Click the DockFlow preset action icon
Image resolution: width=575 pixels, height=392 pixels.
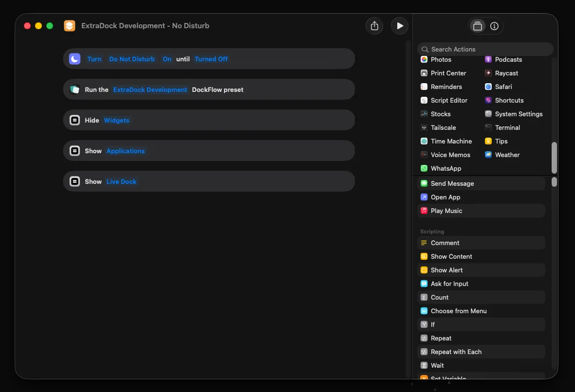(x=74, y=89)
